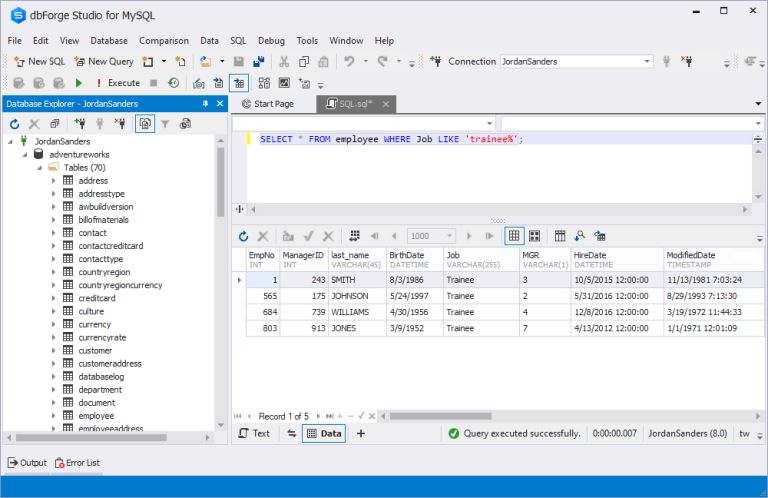This screenshot has width=768, height=498.
Task: Expand the employee table node
Action: coord(54,416)
